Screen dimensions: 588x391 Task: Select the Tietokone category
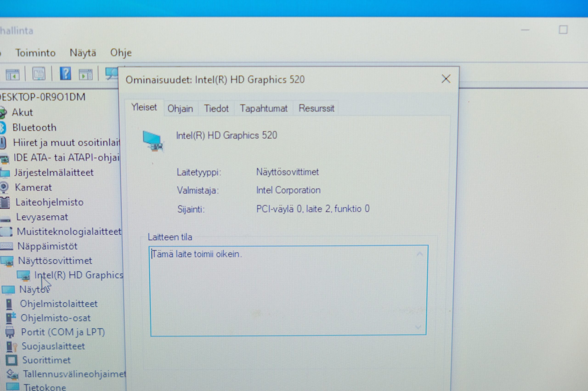(45, 387)
